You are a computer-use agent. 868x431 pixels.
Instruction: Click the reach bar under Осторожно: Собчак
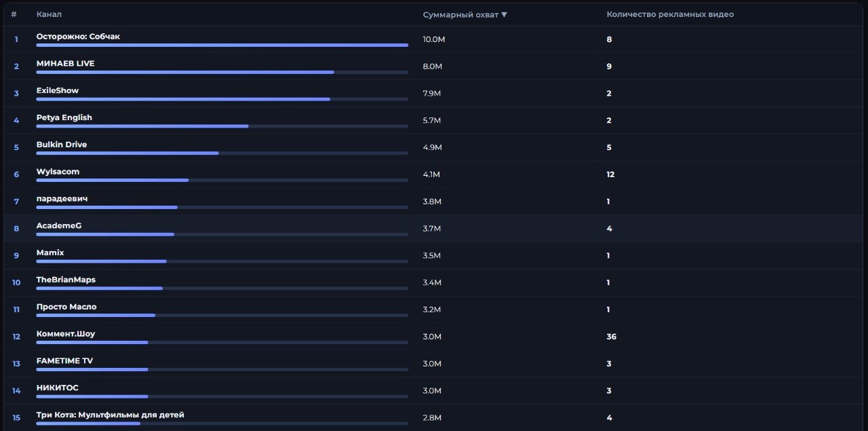(x=222, y=45)
